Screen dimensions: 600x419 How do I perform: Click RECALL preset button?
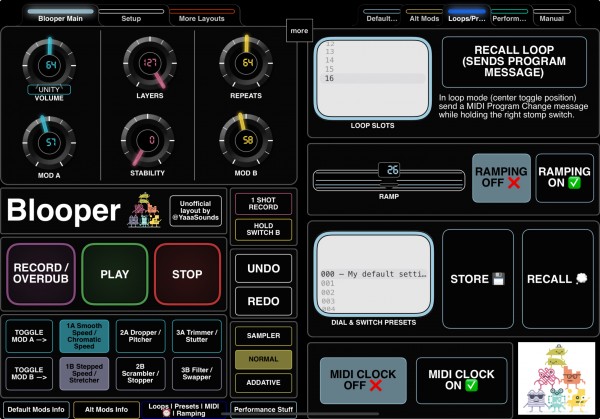coord(558,279)
